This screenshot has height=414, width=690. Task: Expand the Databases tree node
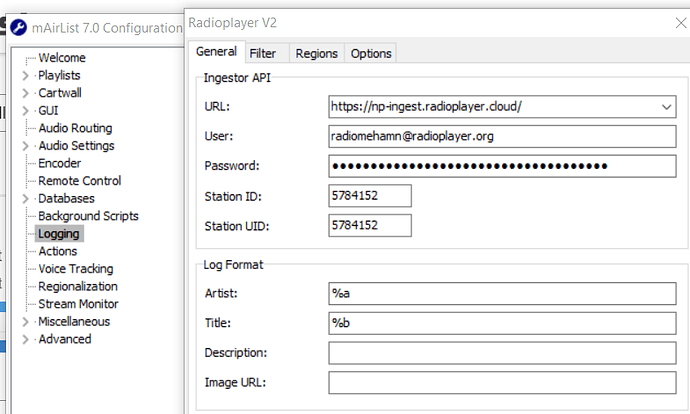[x=26, y=199]
